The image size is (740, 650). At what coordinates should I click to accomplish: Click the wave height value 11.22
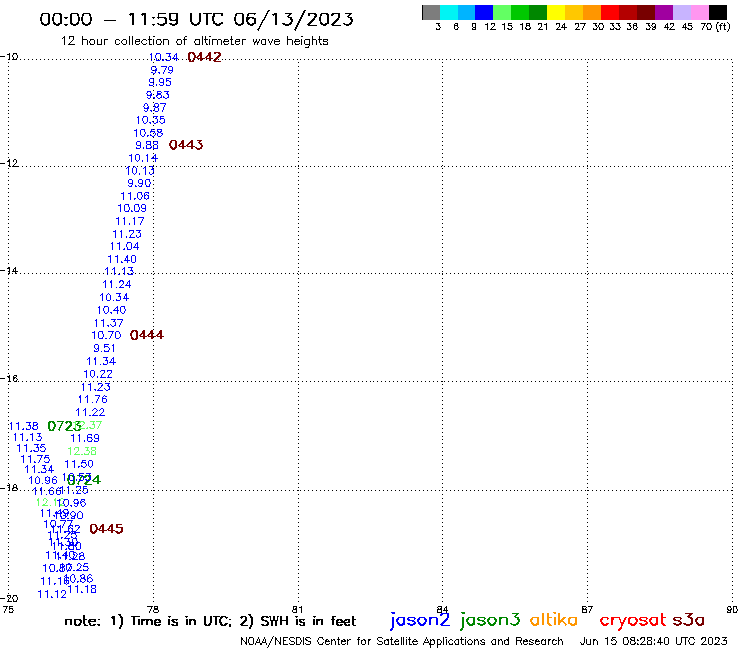pyautogui.click(x=90, y=413)
